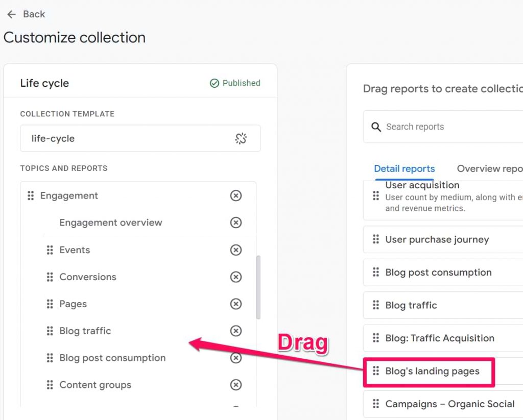The width and height of the screenshot is (523, 420).
Task: Remove the Pages report
Action: pyautogui.click(x=236, y=304)
